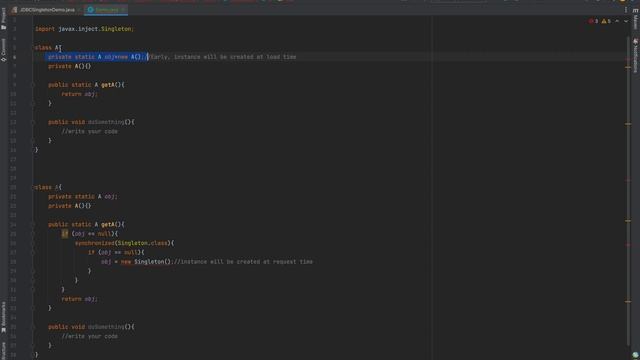Click the red errors count indicator
Screen dimensions: 640x360
[593, 21]
